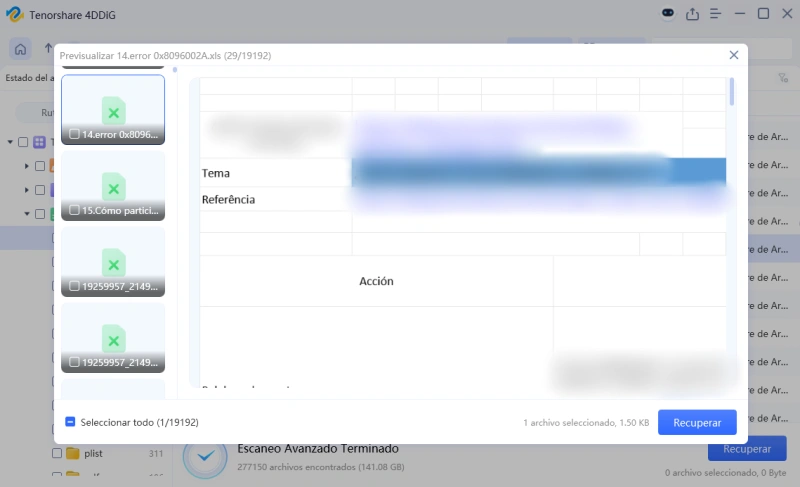
Task: Click the purple grid icon in file tree
Action: (39, 142)
